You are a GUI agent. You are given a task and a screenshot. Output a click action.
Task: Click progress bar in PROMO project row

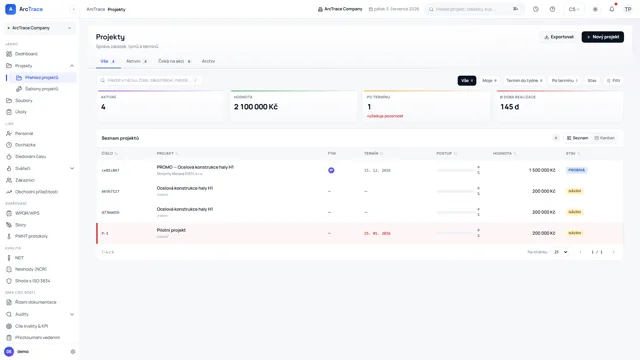(x=456, y=170)
